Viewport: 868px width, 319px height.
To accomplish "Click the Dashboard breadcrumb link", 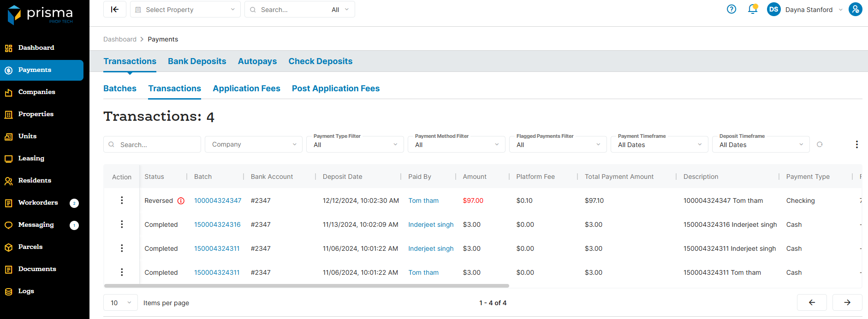I will pyautogui.click(x=120, y=39).
